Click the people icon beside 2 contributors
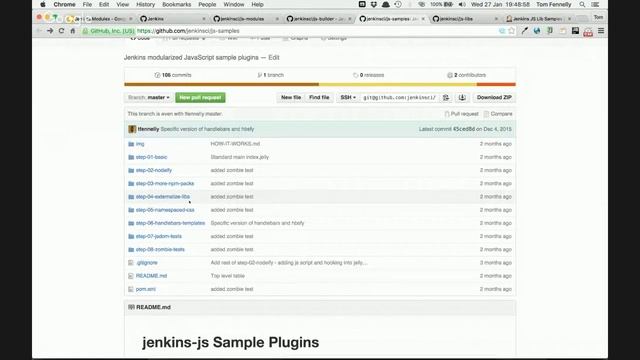 [x=450, y=75]
